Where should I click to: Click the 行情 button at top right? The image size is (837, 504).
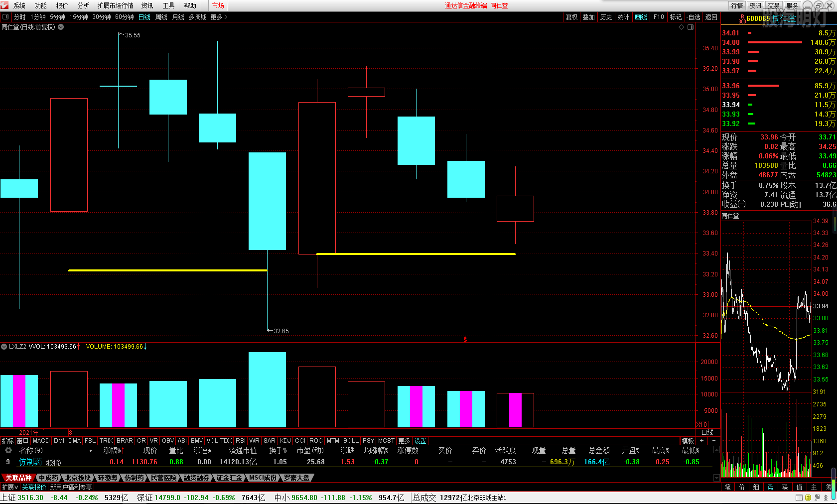tap(737, 5)
